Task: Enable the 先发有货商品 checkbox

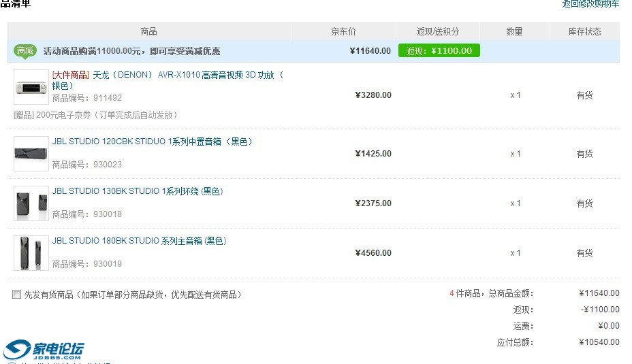Action: [16, 295]
